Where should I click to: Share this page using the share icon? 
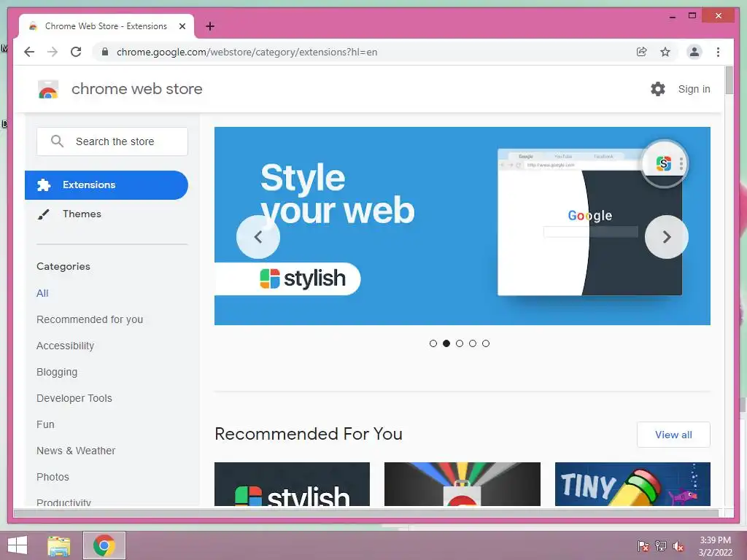point(642,52)
